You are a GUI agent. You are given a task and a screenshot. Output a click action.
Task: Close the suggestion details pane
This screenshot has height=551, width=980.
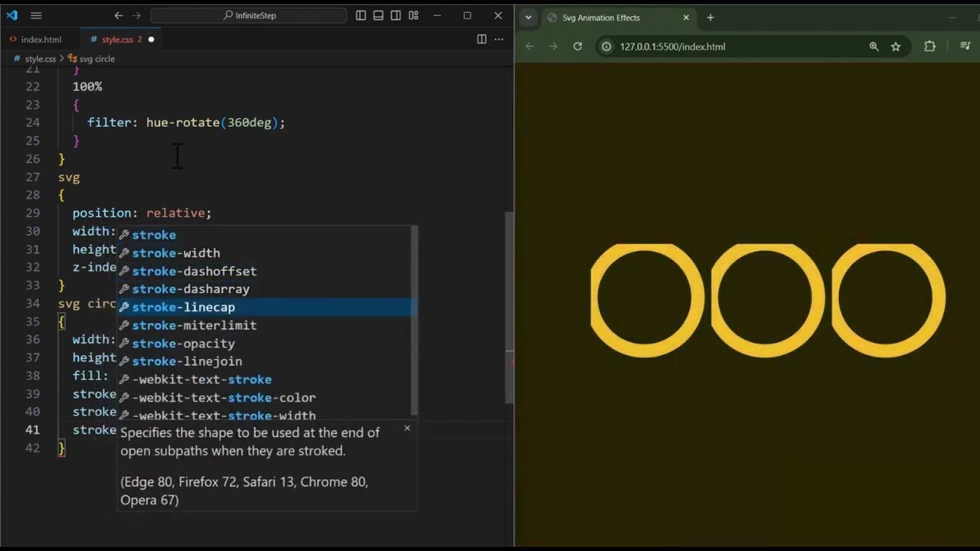click(x=407, y=429)
